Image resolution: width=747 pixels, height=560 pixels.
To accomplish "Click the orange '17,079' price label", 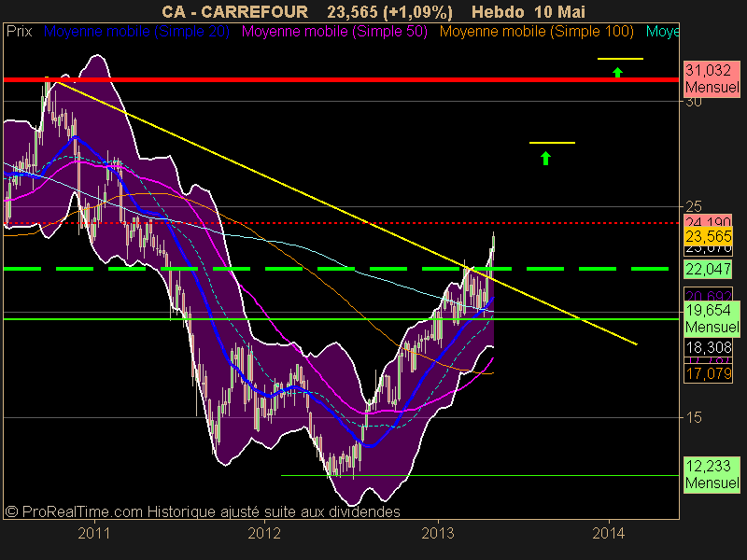I will (709, 374).
